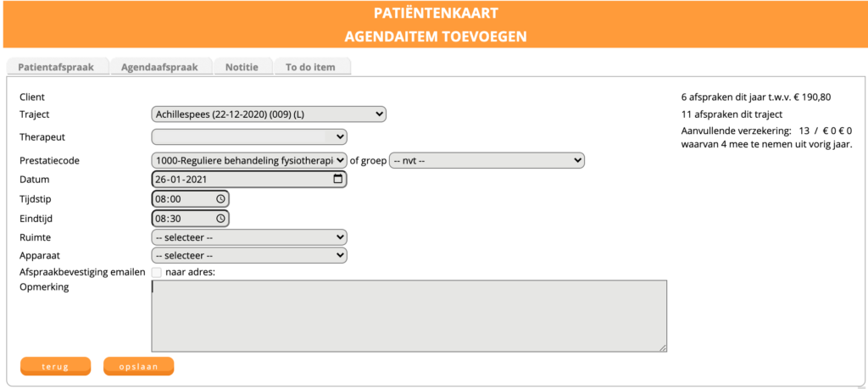868x389 pixels.
Task: Expand the 'of groep' nvt dropdown
Action: 487,160
